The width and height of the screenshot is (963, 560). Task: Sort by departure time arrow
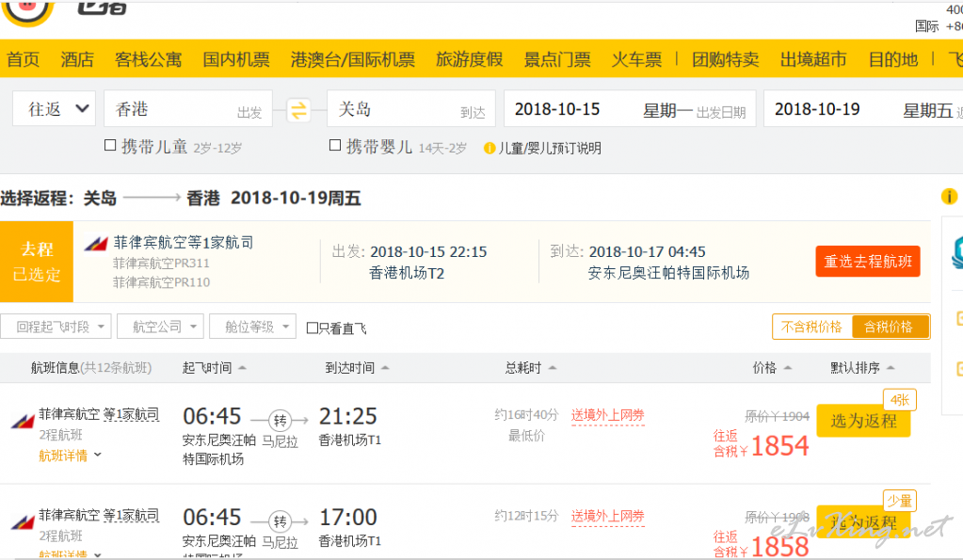242,368
